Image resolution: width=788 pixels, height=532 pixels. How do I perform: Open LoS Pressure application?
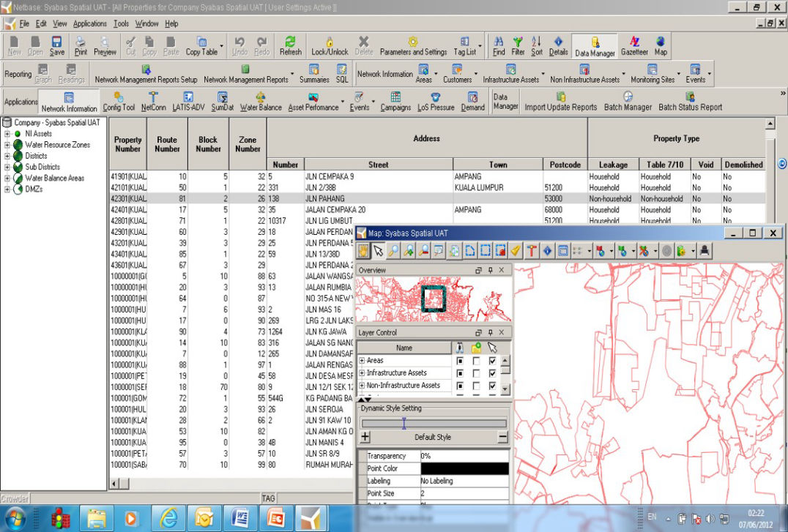click(x=436, y=102)
